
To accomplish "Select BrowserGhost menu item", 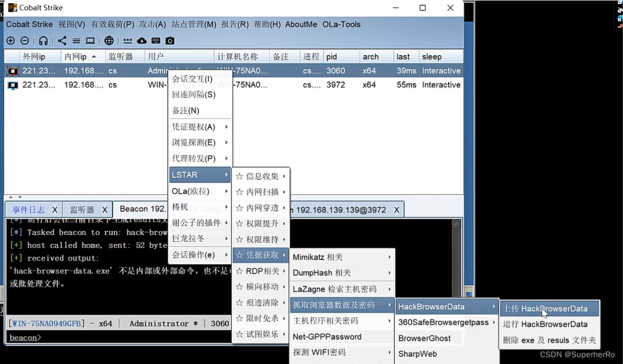I will (x=447, y=338).
